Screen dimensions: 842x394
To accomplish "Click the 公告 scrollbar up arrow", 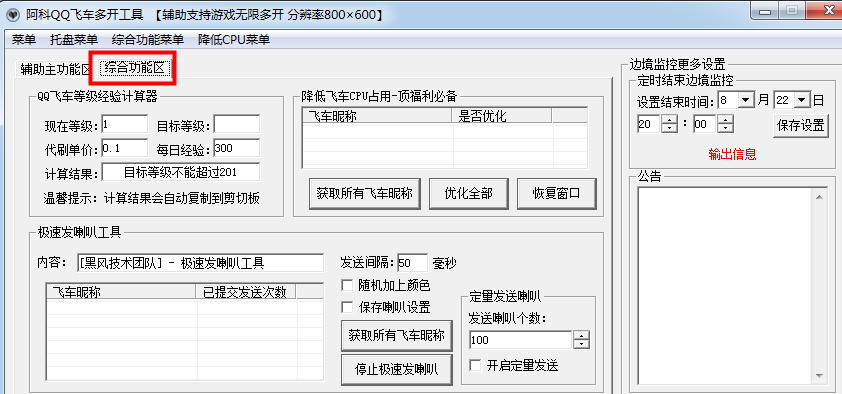I will pyautogui.click(x=818, y=197).
